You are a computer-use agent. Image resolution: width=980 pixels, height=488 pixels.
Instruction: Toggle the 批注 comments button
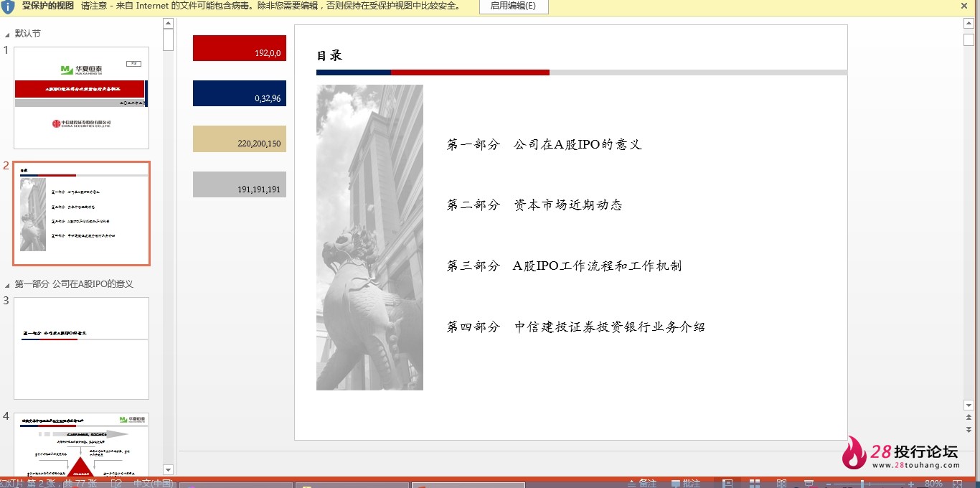686,483
